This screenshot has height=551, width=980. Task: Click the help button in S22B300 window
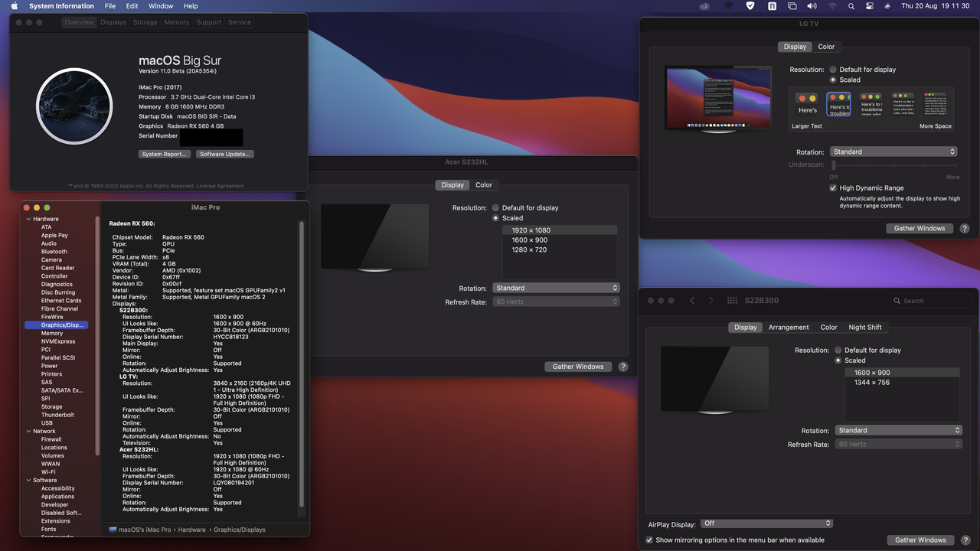(965, 540)
